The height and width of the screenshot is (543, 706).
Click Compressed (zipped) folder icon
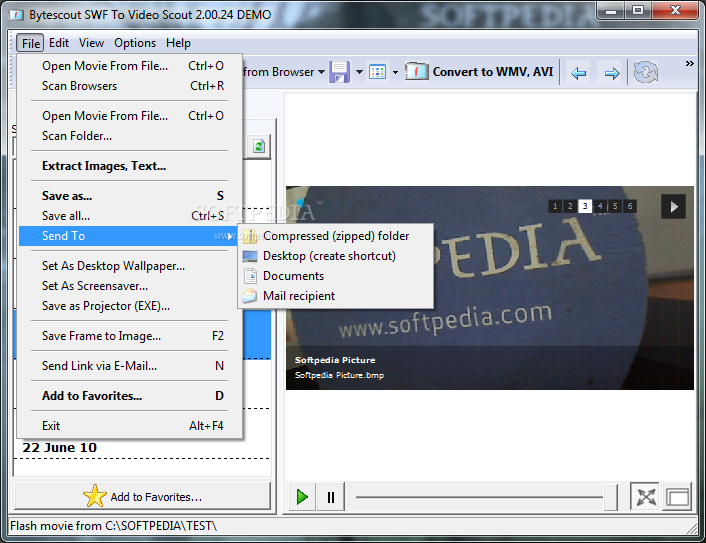pyautogui.click(x=250, y=236)
